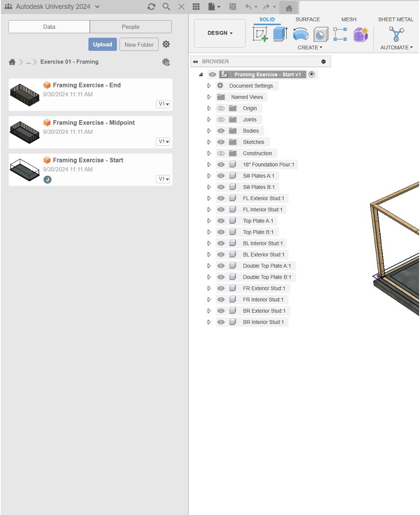Screen dimensions: 420x515
Task: Show the Origin folder visibility
Action: tap(221, 108)
